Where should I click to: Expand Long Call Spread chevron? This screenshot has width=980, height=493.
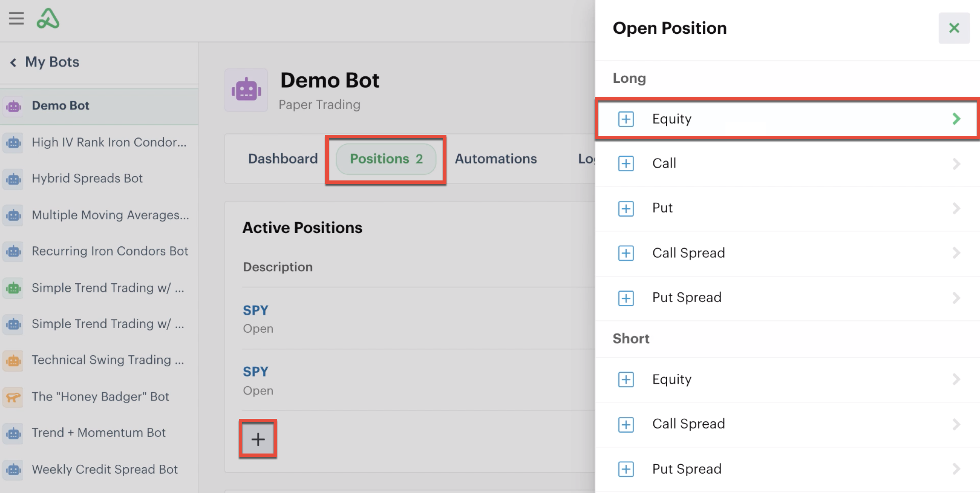[x=957, y=253]
